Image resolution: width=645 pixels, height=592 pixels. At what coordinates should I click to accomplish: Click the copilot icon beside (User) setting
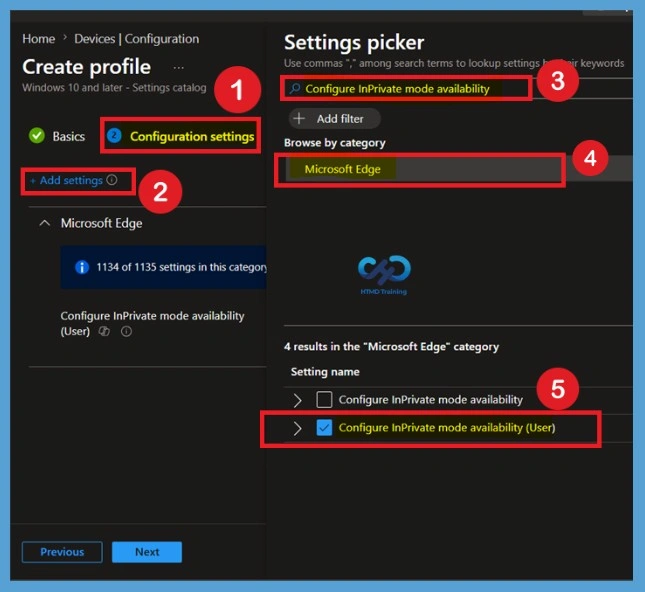[x=104, y=331]
